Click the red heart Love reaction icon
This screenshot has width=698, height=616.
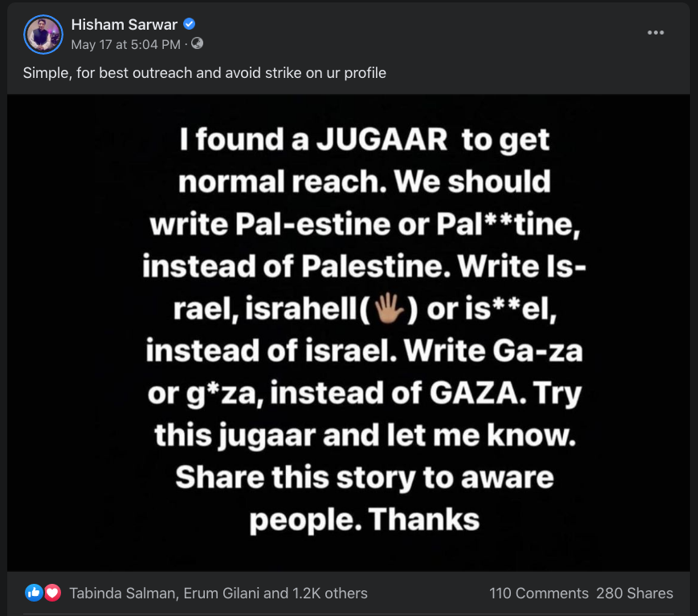tap(52, 594)
